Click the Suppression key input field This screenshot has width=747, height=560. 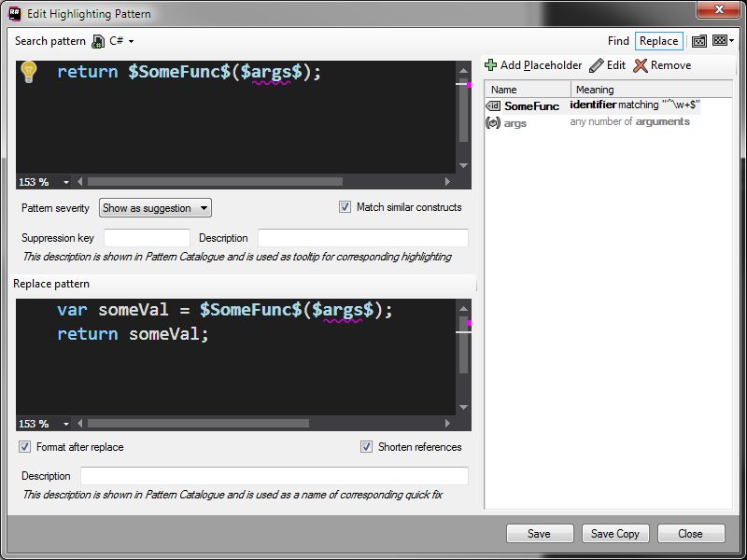147,238
